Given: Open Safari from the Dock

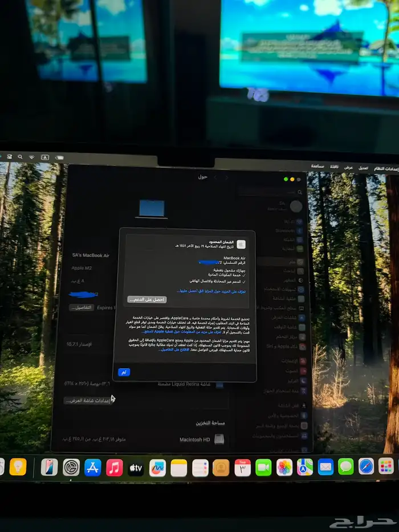Looking at the screenshot, I should 366,466.
